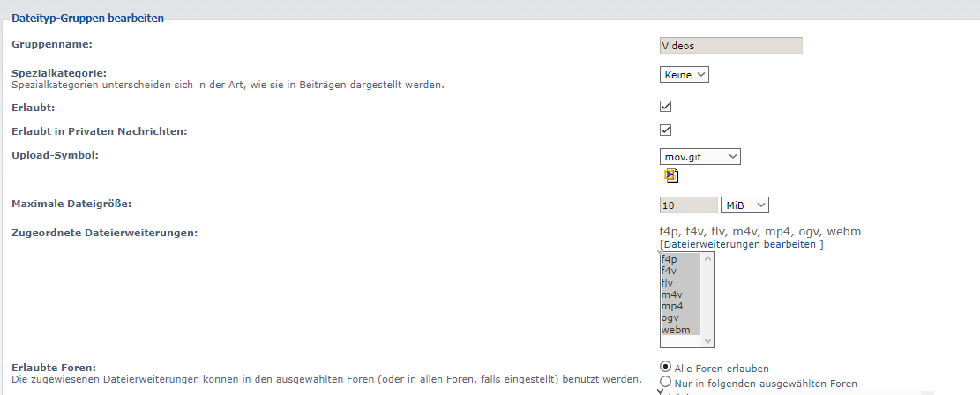
Task: Choose Nur in folgenden ausgewählten Foren option
Action: click(666, 383)
